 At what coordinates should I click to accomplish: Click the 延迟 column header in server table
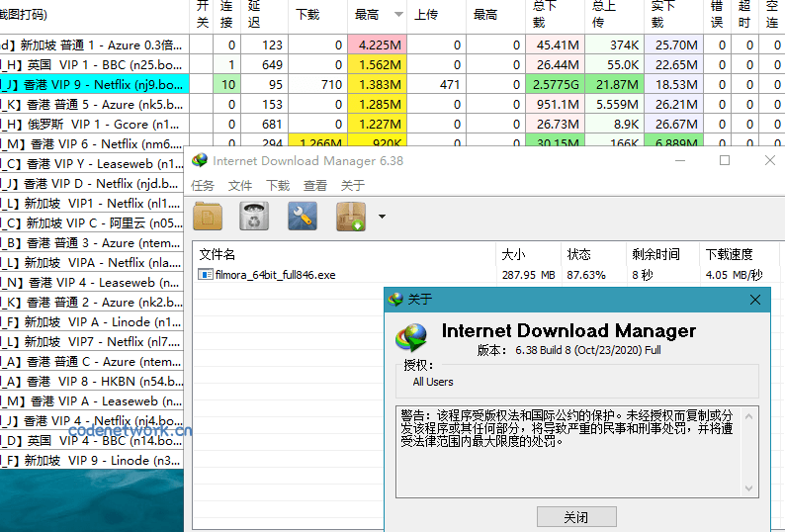(264, 15)
